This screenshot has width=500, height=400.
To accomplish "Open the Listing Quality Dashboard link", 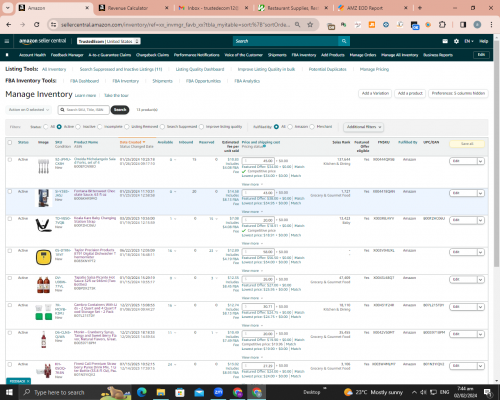I will 200,69.
